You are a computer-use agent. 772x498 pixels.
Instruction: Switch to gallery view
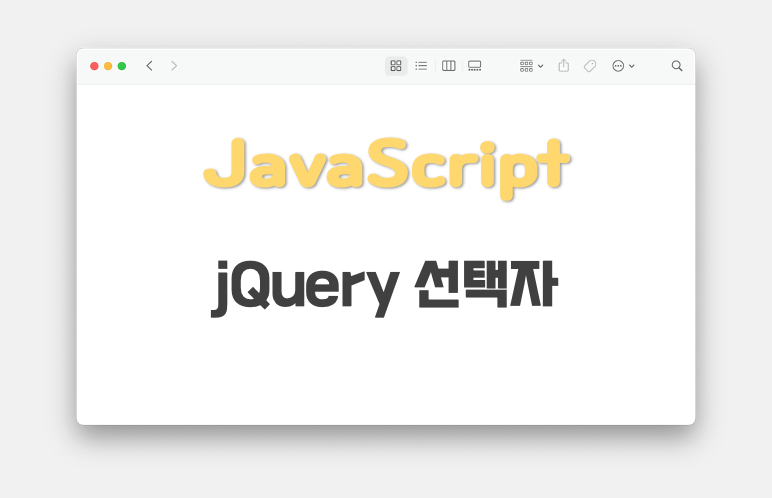(x=475, y=66)
